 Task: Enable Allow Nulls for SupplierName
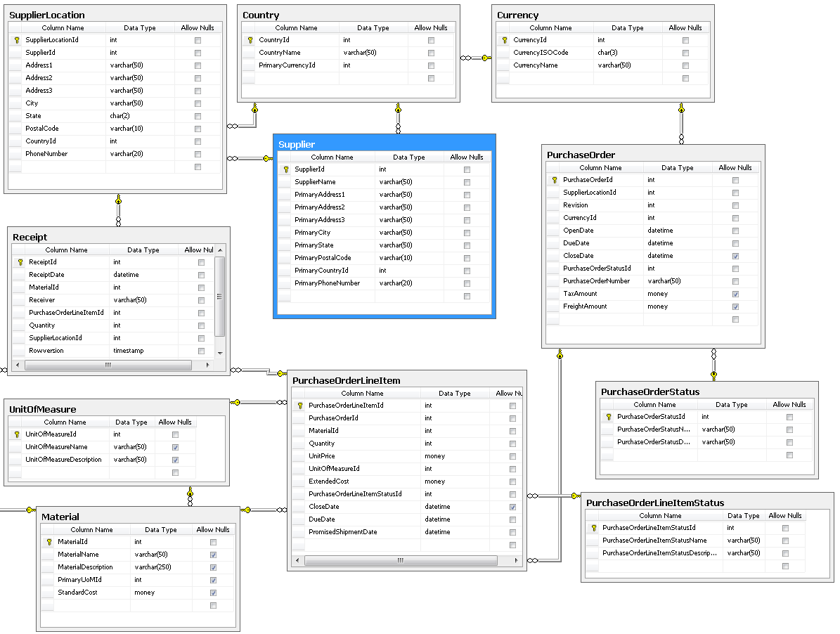[467, 181]
